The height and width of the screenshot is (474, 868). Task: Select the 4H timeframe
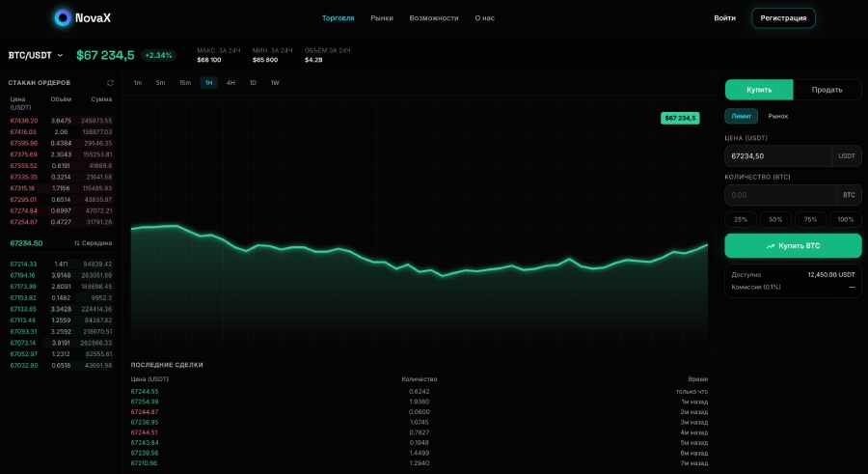pyautogui.click(x=231, y=83)
